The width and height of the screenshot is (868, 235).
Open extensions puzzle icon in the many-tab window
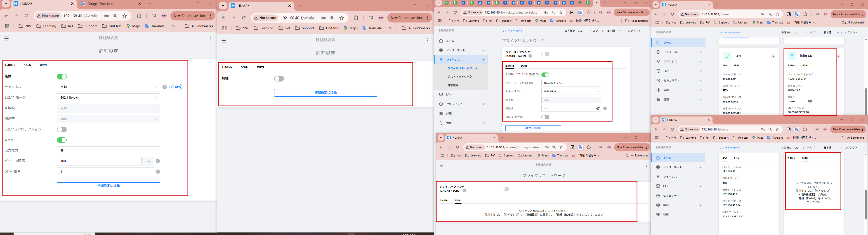[x=588, y=12]
